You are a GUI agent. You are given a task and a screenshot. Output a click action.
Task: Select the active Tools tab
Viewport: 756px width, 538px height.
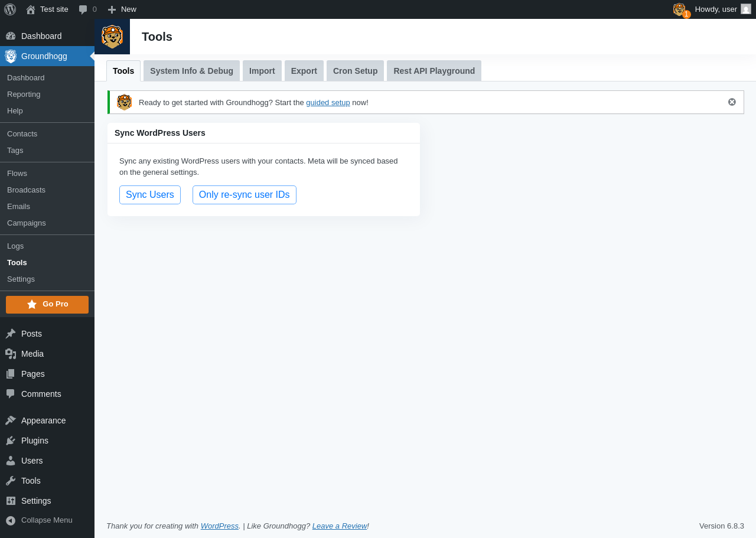(123, 71)
